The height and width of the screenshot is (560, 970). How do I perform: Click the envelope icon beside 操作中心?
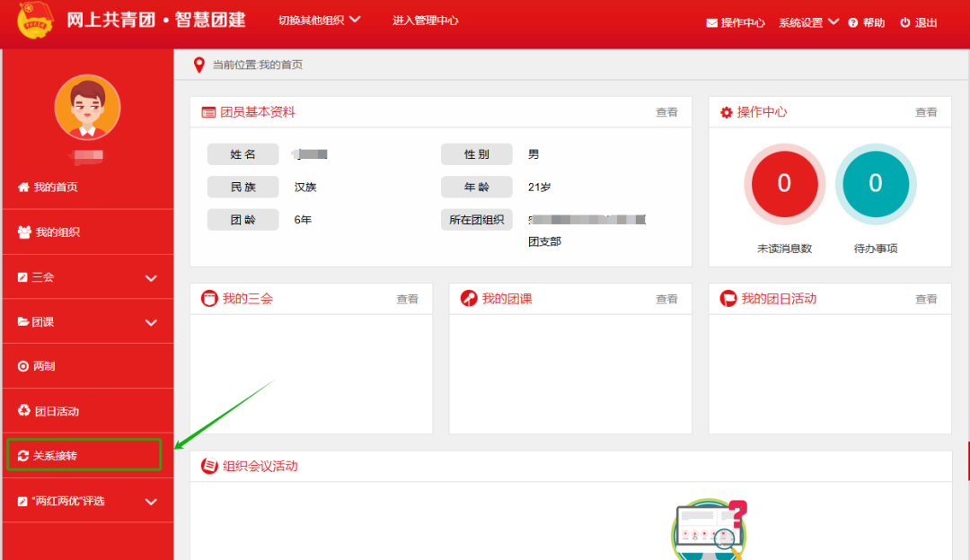(x=712, y=23)
